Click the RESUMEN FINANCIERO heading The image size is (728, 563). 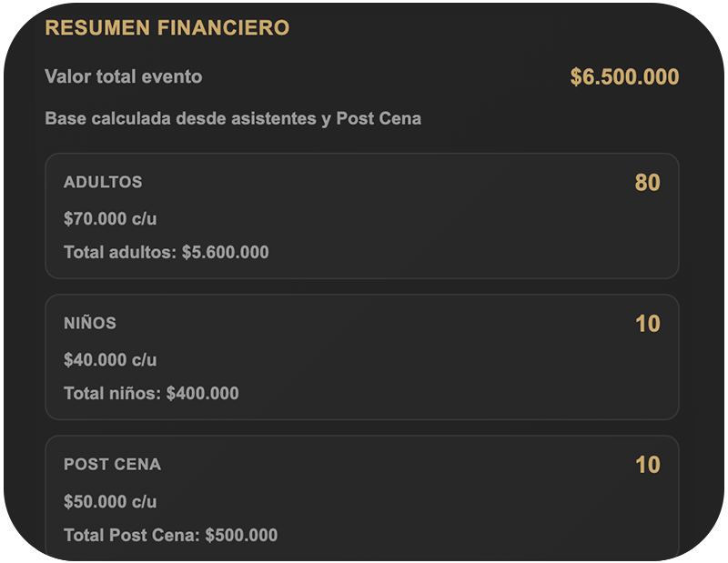coord(167,27)
